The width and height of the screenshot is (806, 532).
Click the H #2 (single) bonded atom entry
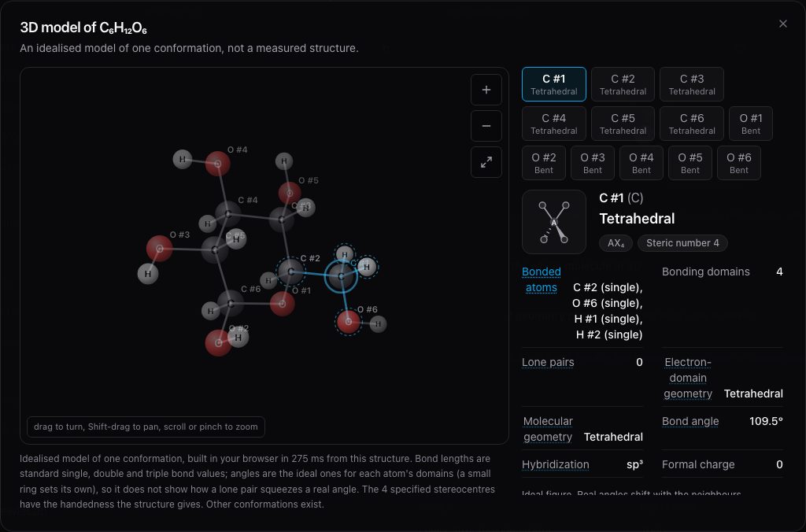pos(609,335)
